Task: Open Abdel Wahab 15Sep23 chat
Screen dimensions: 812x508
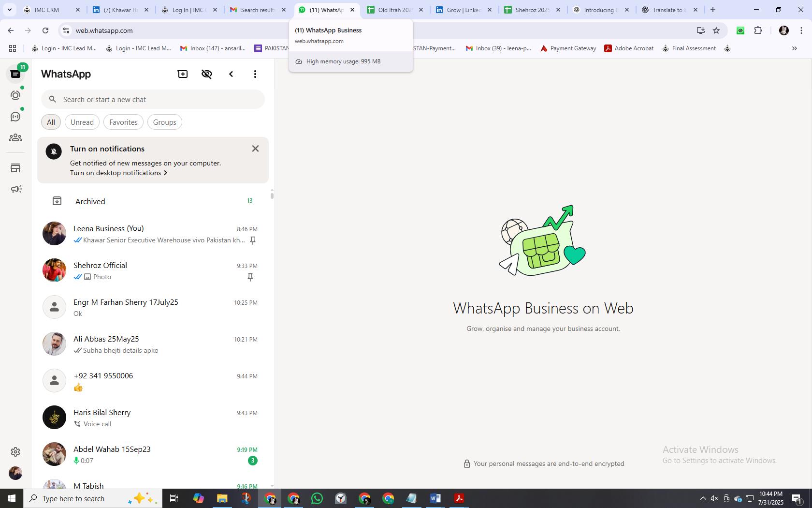Action: click(x=153, y=454)
